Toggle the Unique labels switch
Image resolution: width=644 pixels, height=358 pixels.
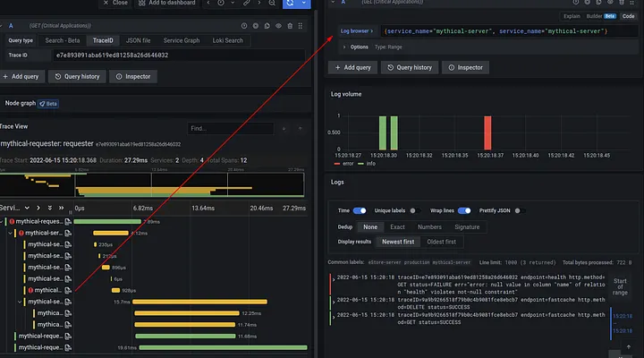click(415, 211)
